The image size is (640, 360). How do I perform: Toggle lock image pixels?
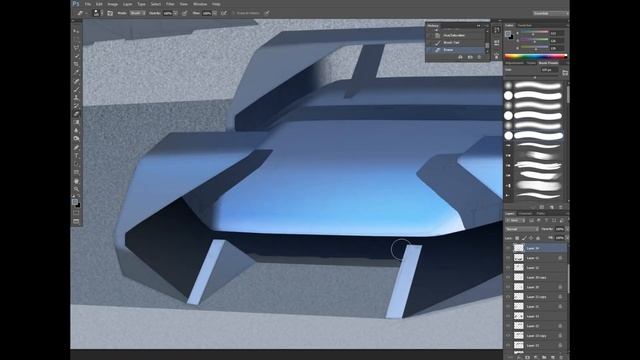pos(524,238)
